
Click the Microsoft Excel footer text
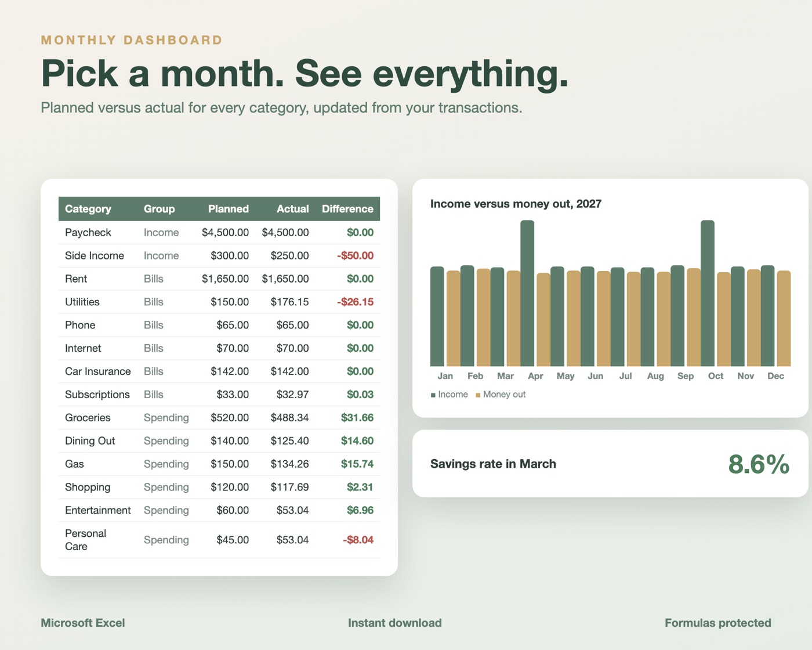(x=83, y=623)
